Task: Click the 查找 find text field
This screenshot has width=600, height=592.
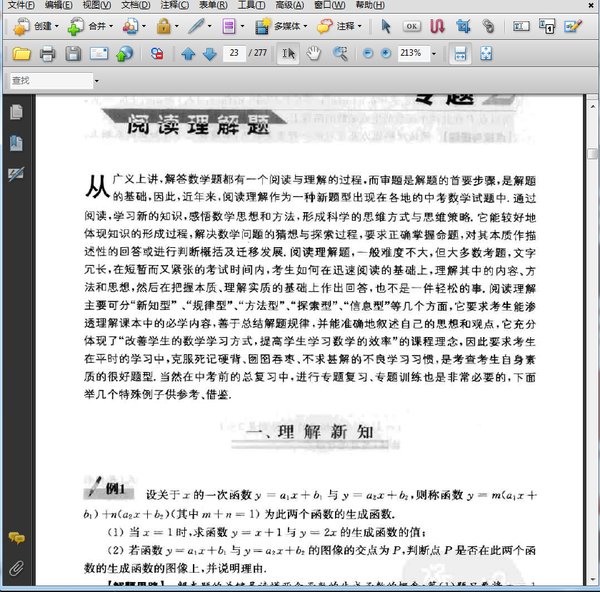Action: [51, 81]
